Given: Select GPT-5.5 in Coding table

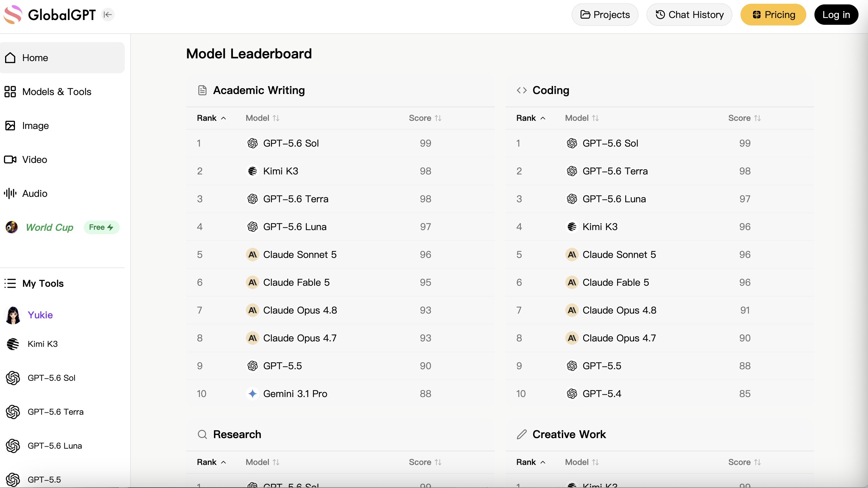Looking at the screenshot, I should [602, 366].
